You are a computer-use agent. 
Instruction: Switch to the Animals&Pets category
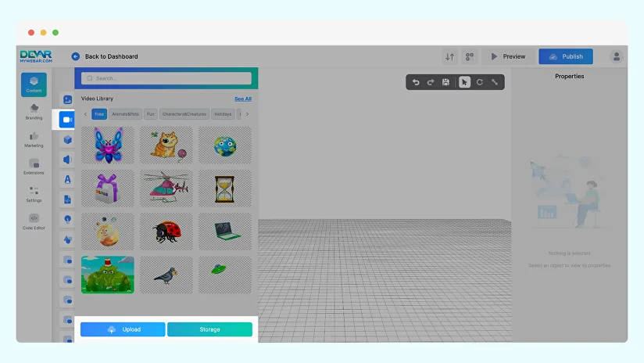(125, 114)
